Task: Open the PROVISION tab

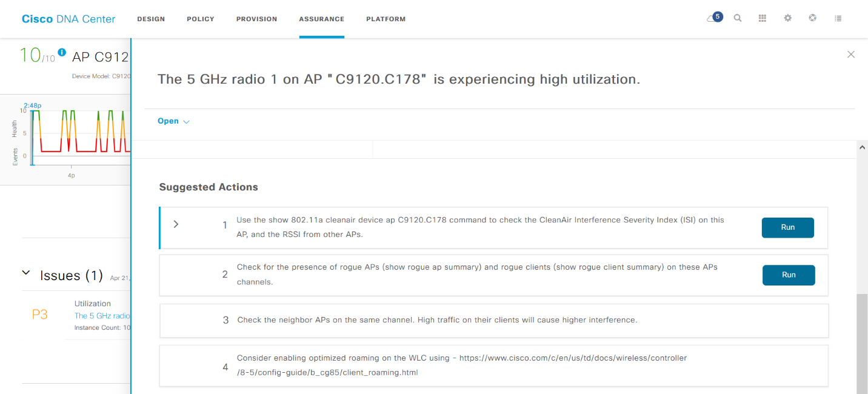Action: [256, 19]
